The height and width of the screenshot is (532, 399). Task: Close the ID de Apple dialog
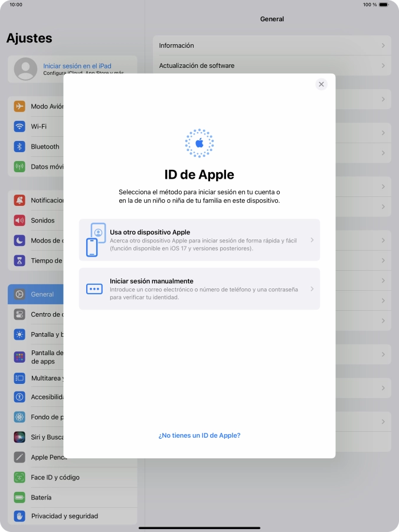321,84
